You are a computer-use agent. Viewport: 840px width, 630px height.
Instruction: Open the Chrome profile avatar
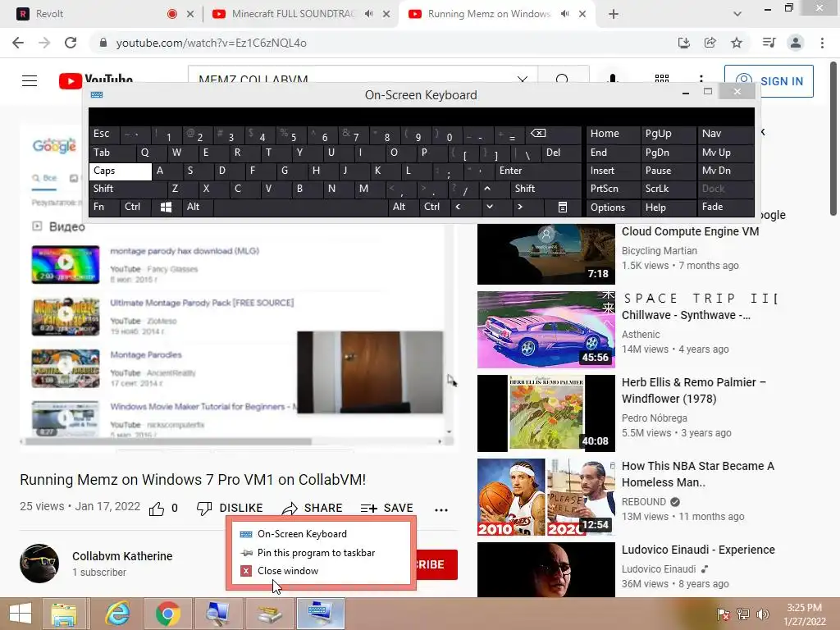(796, 43)
